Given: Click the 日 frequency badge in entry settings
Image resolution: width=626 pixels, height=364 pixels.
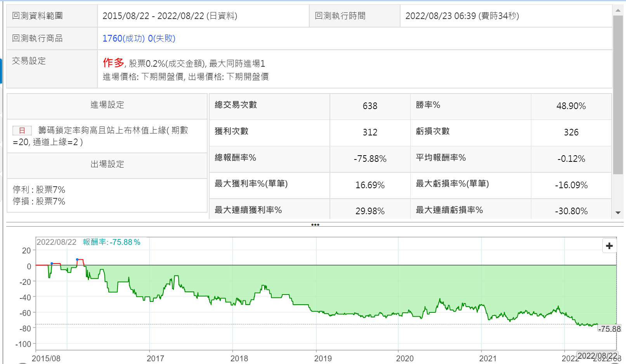Looking at the screenshot, I should tap(22, 131).
